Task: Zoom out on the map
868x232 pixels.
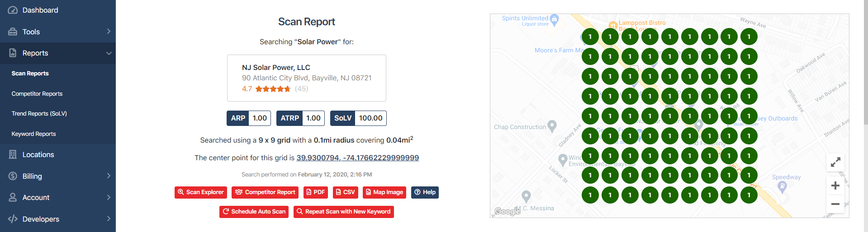Action: pyautogui.click(x=835, y=204)
